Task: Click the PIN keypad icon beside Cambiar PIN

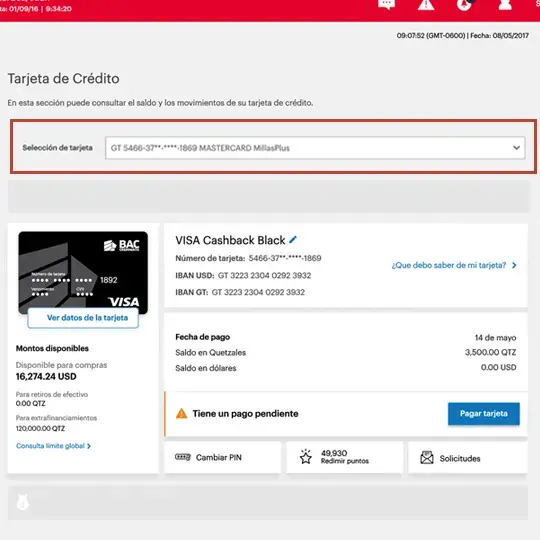Action: 183,457
